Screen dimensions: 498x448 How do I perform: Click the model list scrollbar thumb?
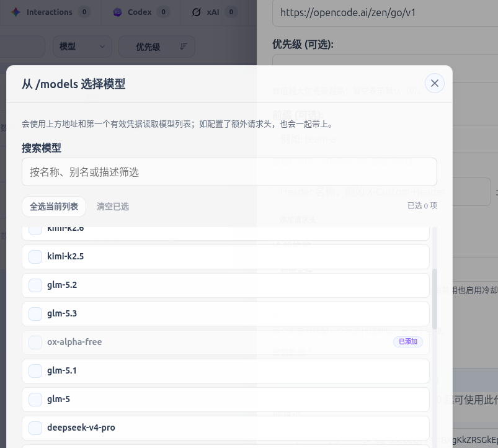tap(435, 299)
